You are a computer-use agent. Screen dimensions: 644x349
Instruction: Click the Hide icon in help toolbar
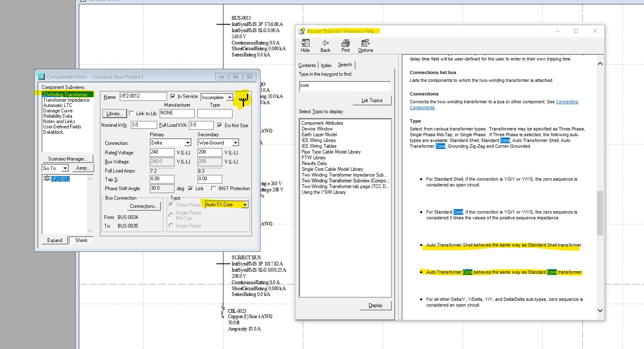305,46
